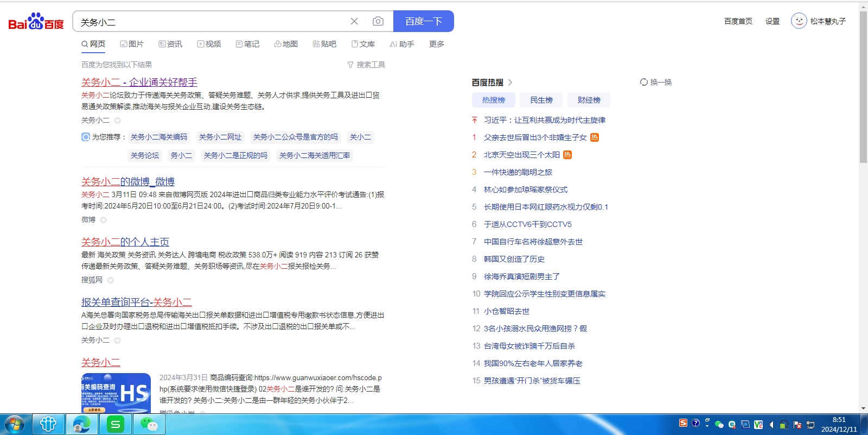Click the vertical page scrollbar
Screen dimensions: 868x435
pyautogui.click(x=863, y=87)
